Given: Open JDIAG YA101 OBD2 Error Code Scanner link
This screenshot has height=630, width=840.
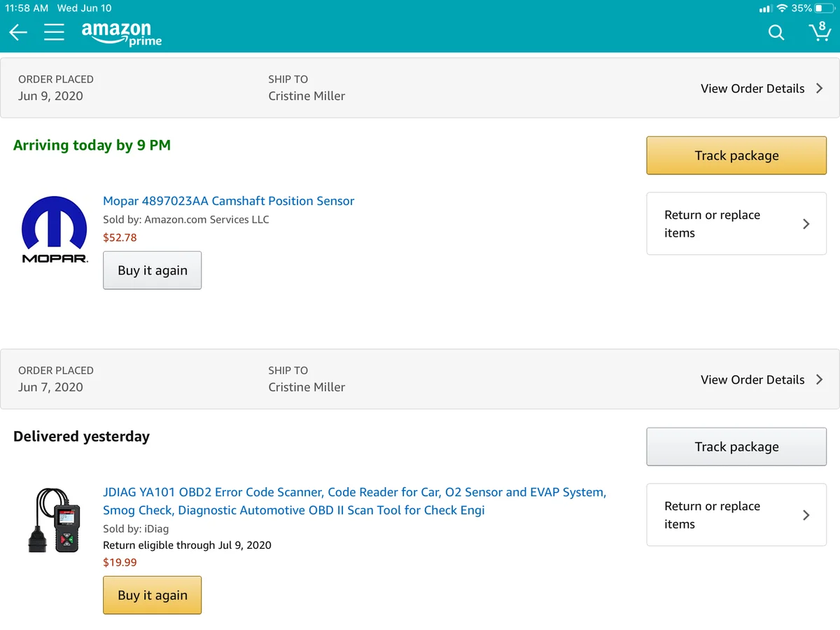Looking at the screenshot, I should coord(354,501).
